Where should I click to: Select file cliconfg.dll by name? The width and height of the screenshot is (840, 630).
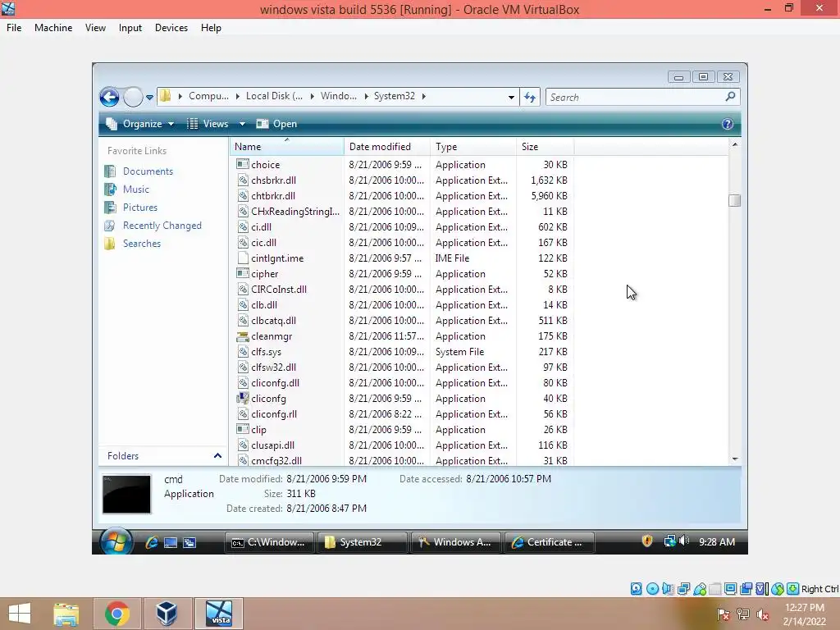point(276,382)
